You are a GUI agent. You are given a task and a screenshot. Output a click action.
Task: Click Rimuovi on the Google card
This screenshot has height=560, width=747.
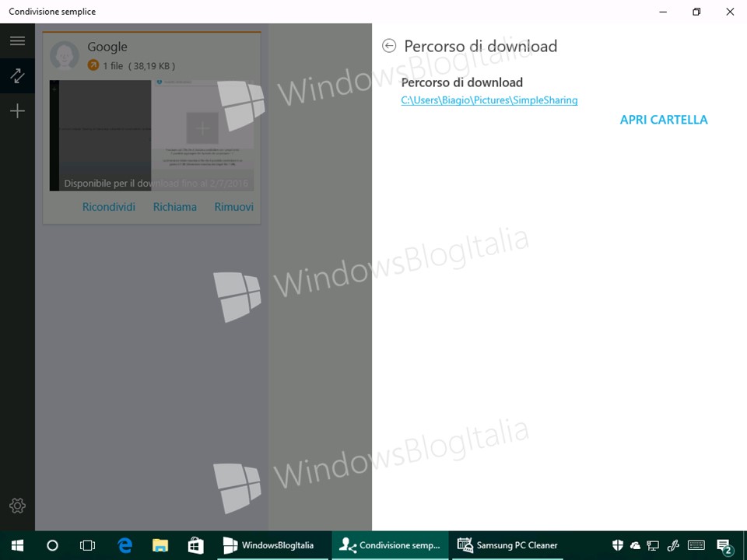click(x=234, y=207)
